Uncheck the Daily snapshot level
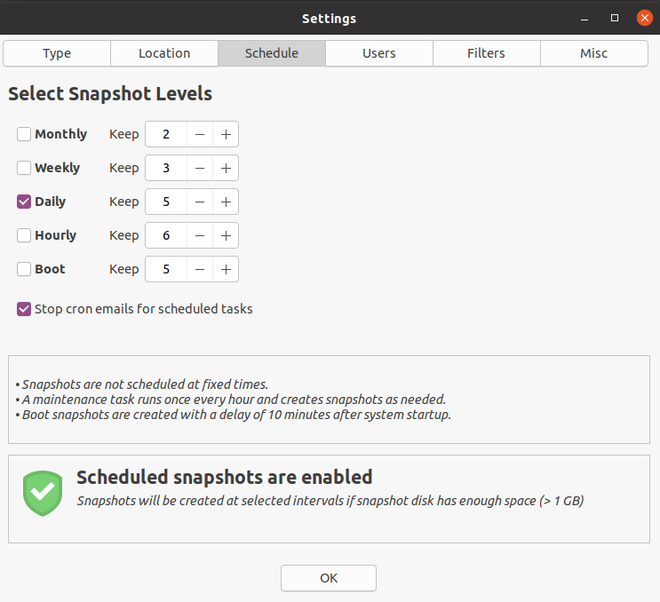 (24, 202)
